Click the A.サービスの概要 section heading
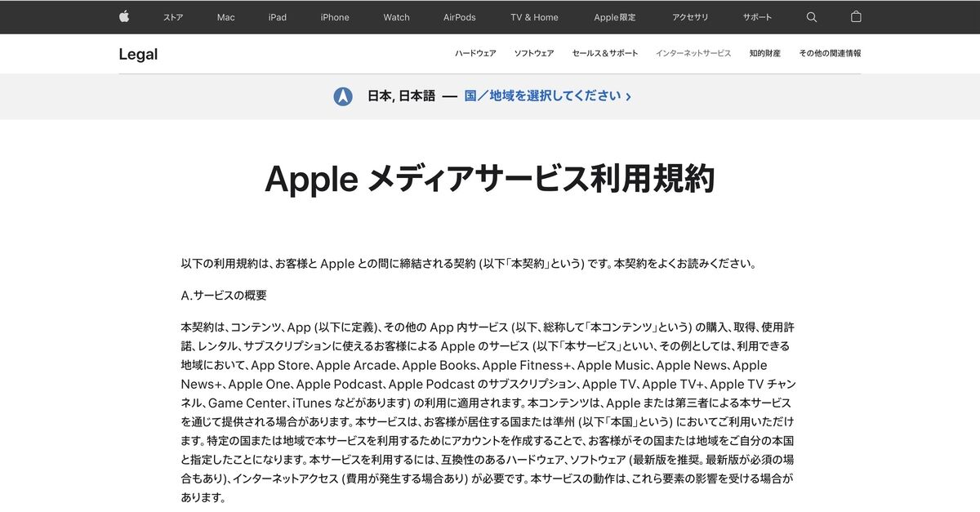Viewport: 980px width, 512px height. click(x=224, y=295)
